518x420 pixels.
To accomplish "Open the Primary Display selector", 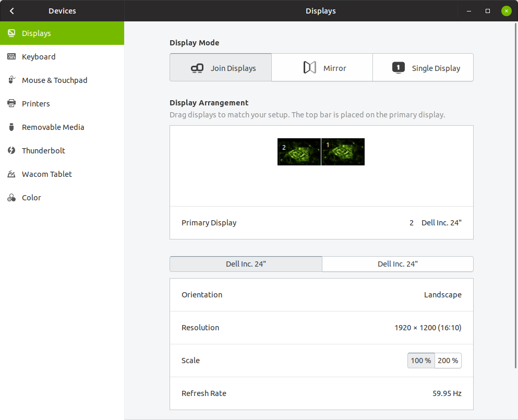I will pos(321,223).
